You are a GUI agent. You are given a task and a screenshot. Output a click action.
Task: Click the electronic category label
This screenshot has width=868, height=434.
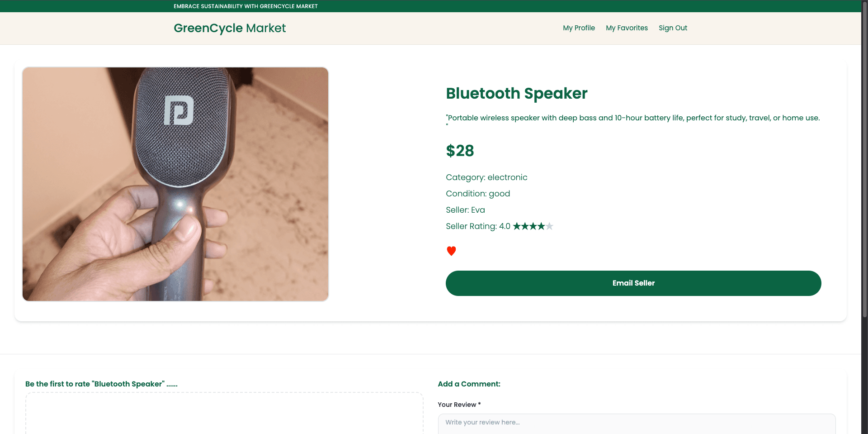click(508, 177)
